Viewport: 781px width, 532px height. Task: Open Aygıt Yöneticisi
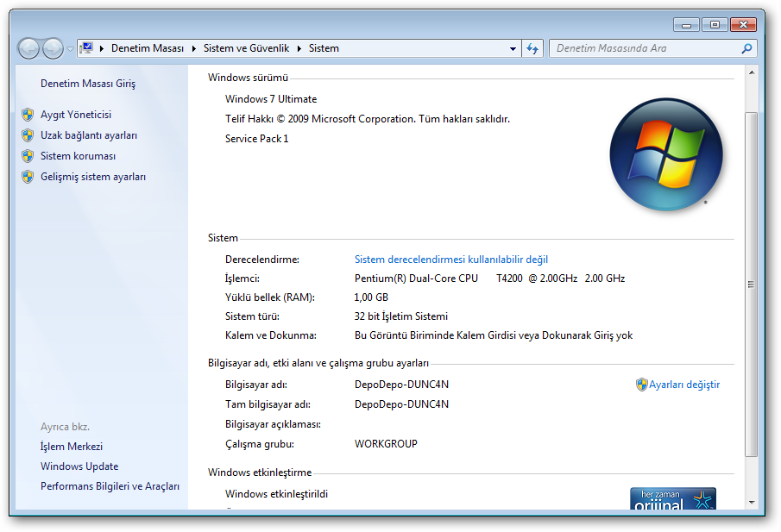(76, 115)
